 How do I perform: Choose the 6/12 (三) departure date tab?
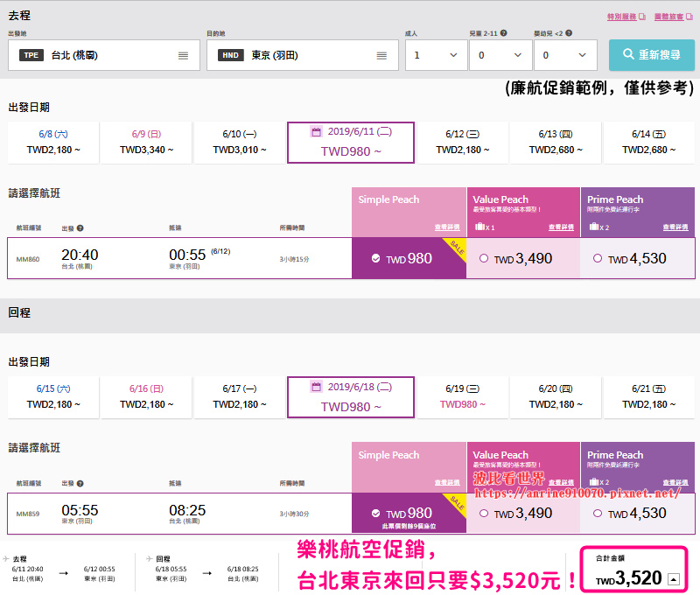463,143
